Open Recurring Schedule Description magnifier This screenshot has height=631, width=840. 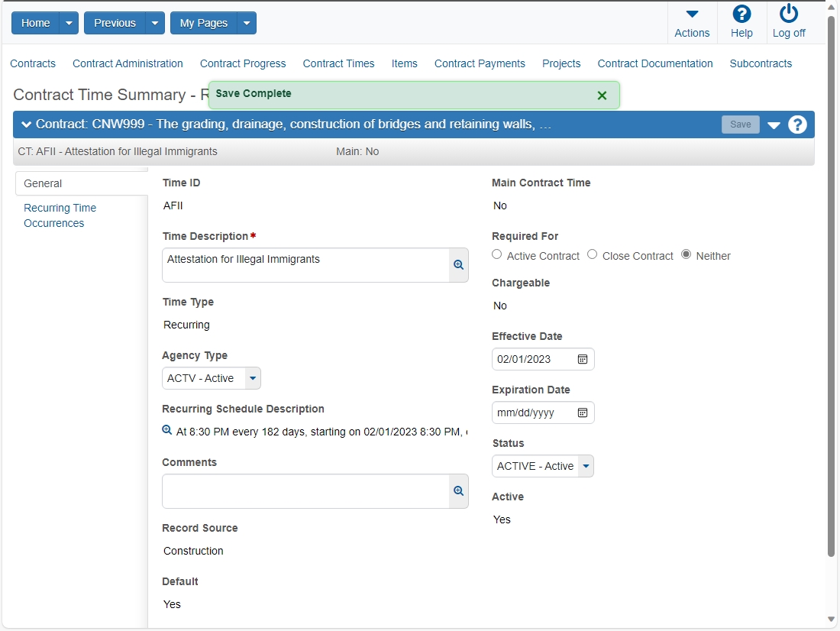[166, 430]
